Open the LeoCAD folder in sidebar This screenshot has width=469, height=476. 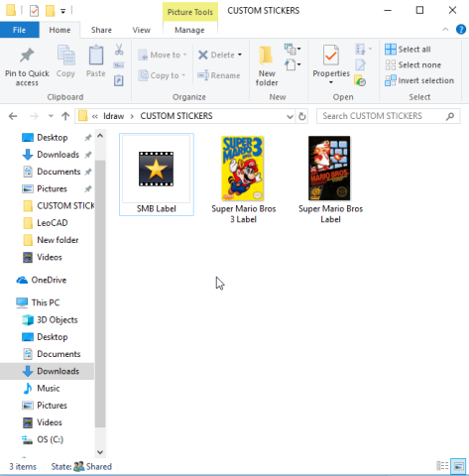tap(46, 223)
